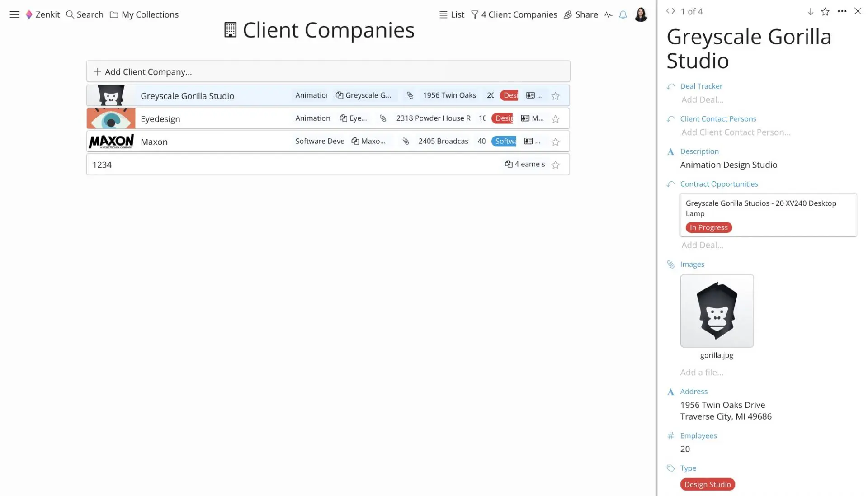Go to My Collections
The height and width of the screenshot is (496, 868).
[144, 14]
